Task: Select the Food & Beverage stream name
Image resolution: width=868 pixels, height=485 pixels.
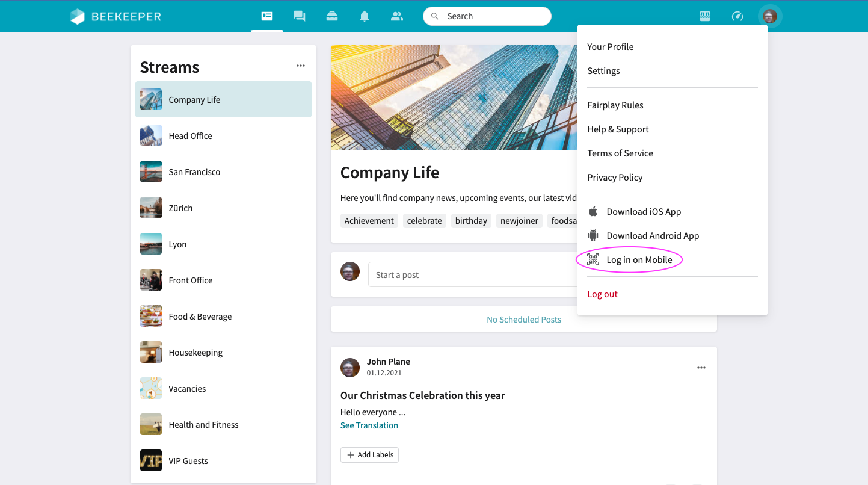Action: click(200, 317)
